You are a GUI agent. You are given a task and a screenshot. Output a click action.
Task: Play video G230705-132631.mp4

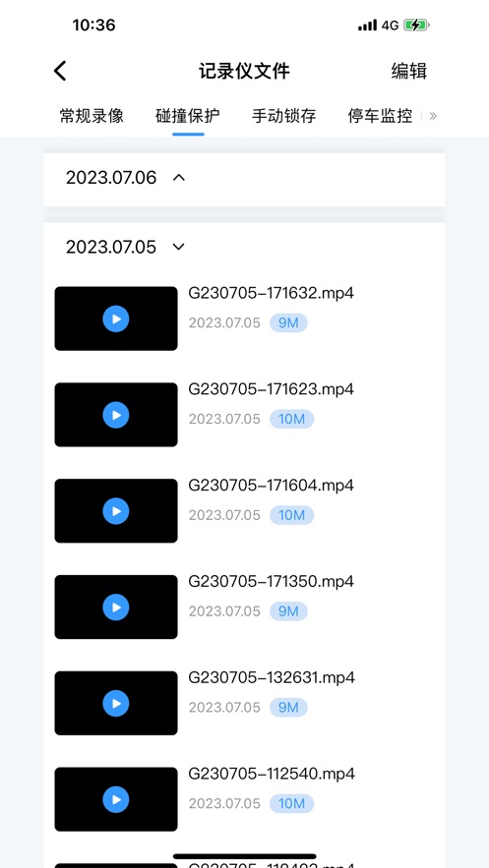coord(116,704)
